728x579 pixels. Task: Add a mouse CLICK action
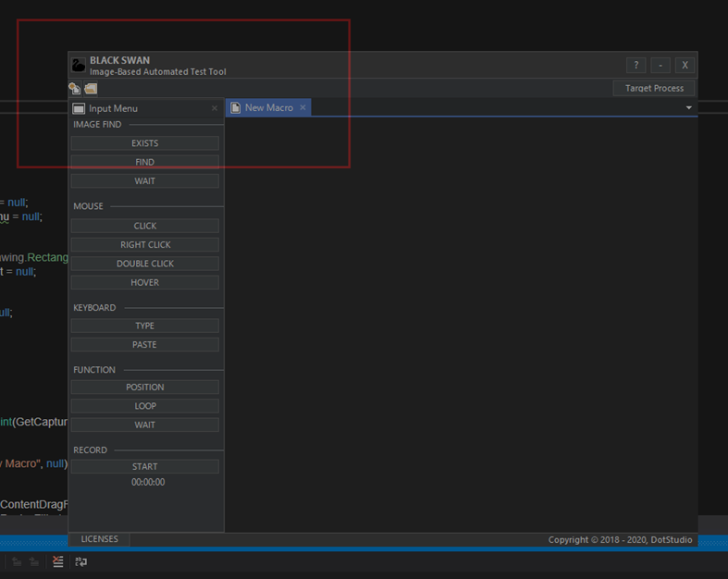click(145, 226)
